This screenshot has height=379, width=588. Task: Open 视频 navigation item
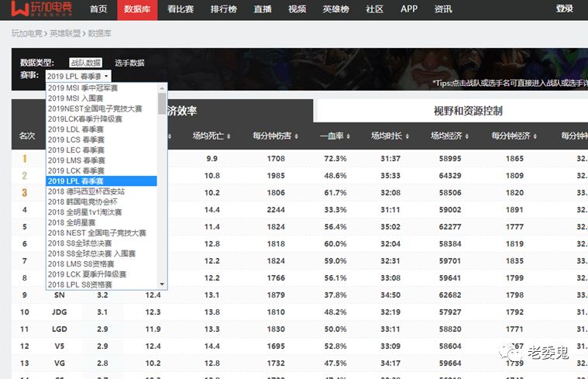click(297, 9)
